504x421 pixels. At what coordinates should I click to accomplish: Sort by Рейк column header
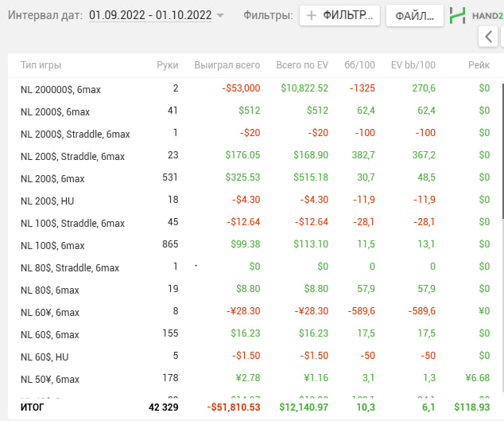click(479, 65)
